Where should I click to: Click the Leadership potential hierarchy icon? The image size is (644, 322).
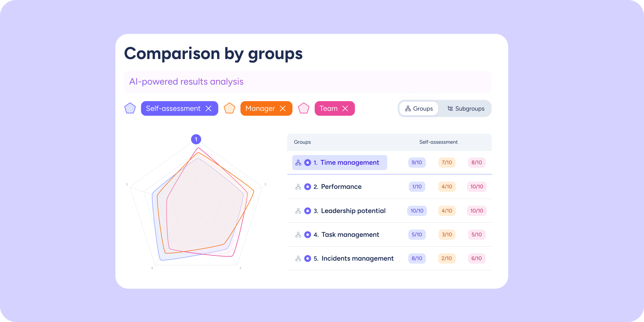coord(298,211)
